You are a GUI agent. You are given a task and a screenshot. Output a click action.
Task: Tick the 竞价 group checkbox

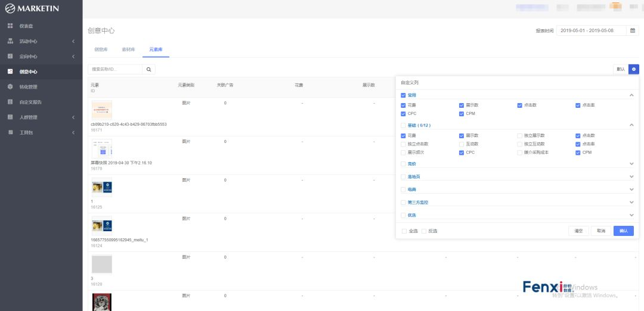[x=403, y=164]
